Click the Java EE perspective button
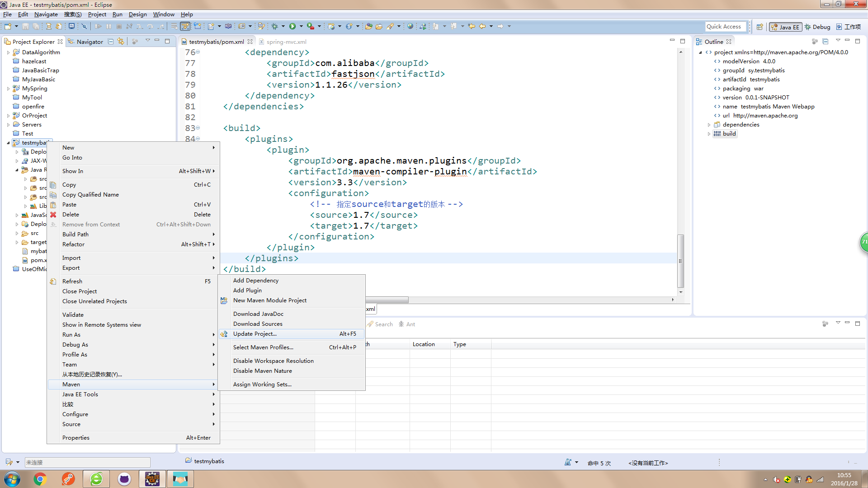Viewport: 868px width, 488px height. tap(785, 27)
